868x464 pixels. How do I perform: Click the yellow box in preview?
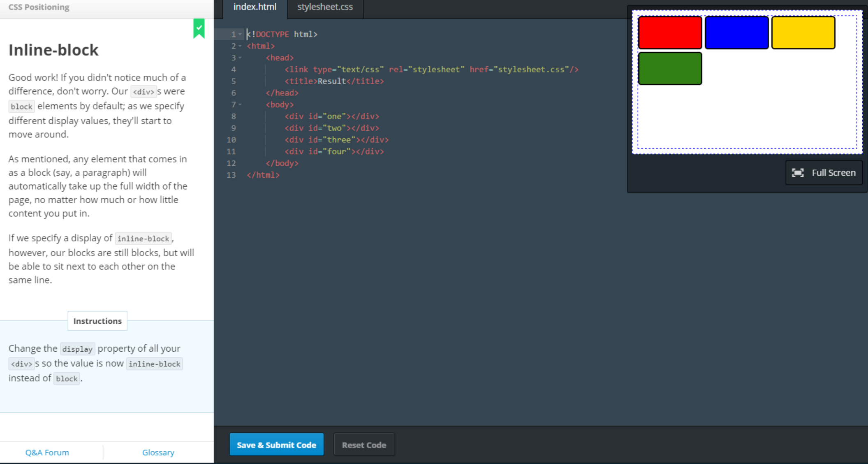point(803,33)
